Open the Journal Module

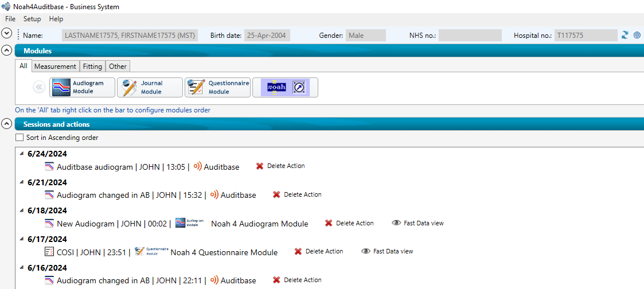click(x=150, y=87)
